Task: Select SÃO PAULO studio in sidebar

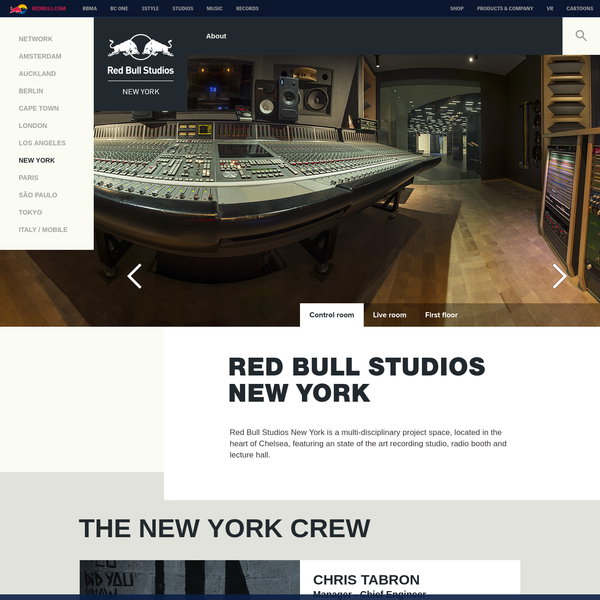Action: [38, 195]
